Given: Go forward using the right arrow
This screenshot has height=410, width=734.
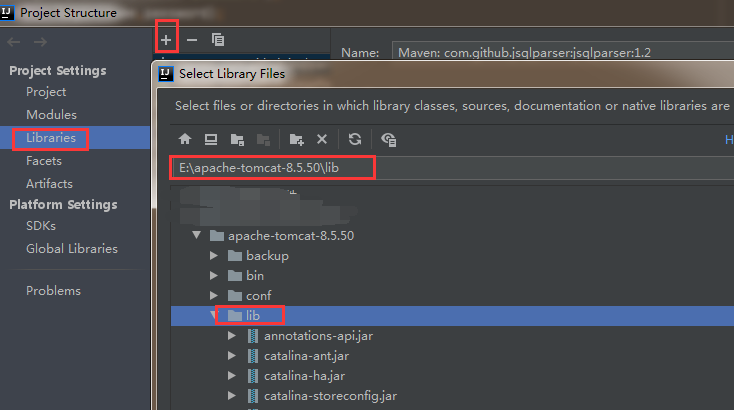Looking at the screenshot, I should pos(40,42).
